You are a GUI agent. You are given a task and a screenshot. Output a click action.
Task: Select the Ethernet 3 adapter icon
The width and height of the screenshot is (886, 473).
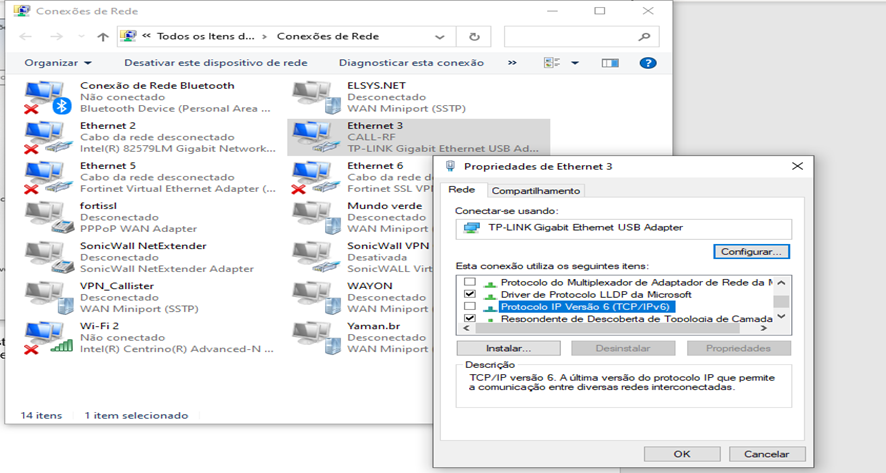pos(315,137)
